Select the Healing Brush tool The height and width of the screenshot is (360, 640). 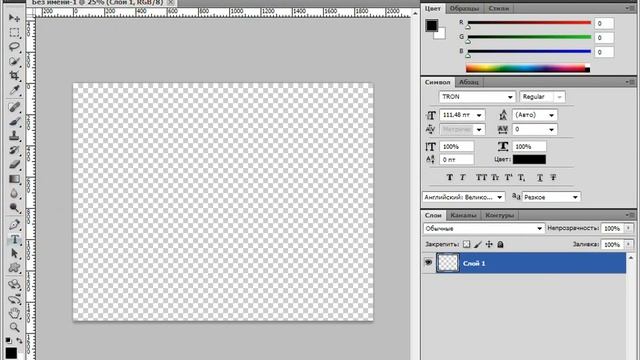tap(14, 107)
